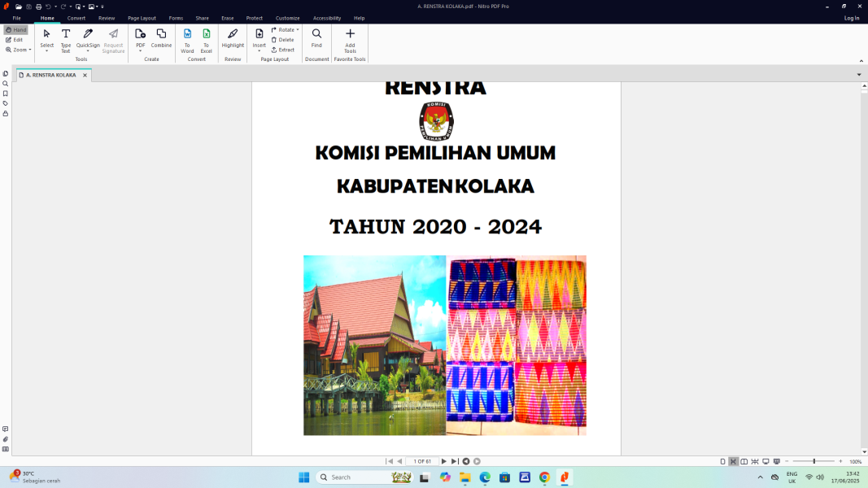Open the Page Layout ribbon tab
The height and width of the screenshot is (488, 868).
(x=142, y=18)
